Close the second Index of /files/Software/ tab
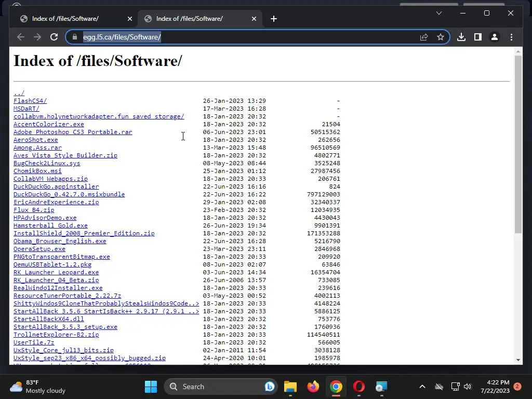Viewport: 532px width, 399px height. pyautogui.click(x=254, y=19)
